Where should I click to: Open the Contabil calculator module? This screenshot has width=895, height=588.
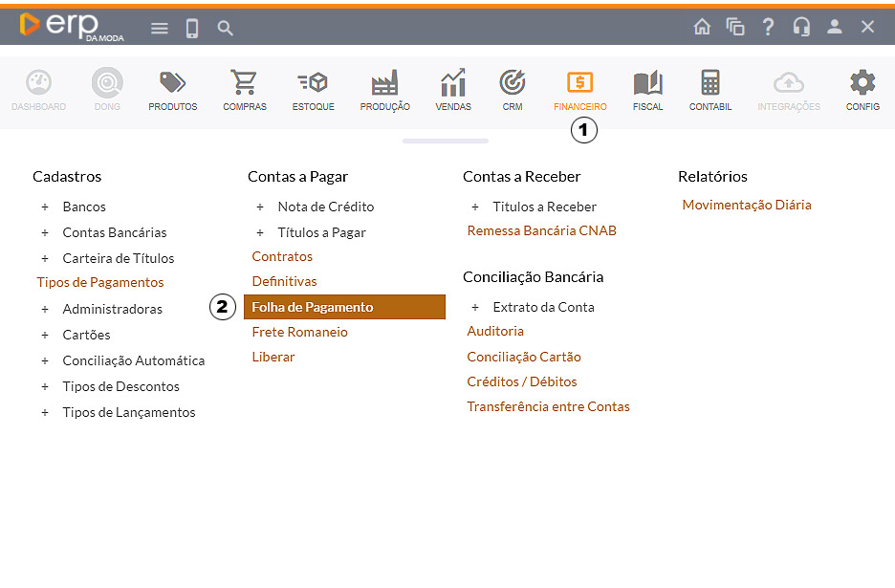coord(710,90)
